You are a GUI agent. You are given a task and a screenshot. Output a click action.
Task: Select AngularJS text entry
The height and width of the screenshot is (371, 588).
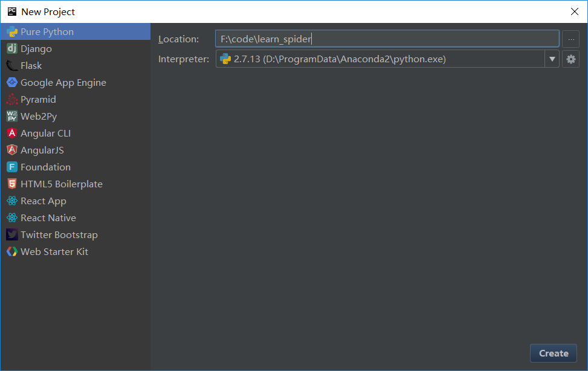(42, 150)
